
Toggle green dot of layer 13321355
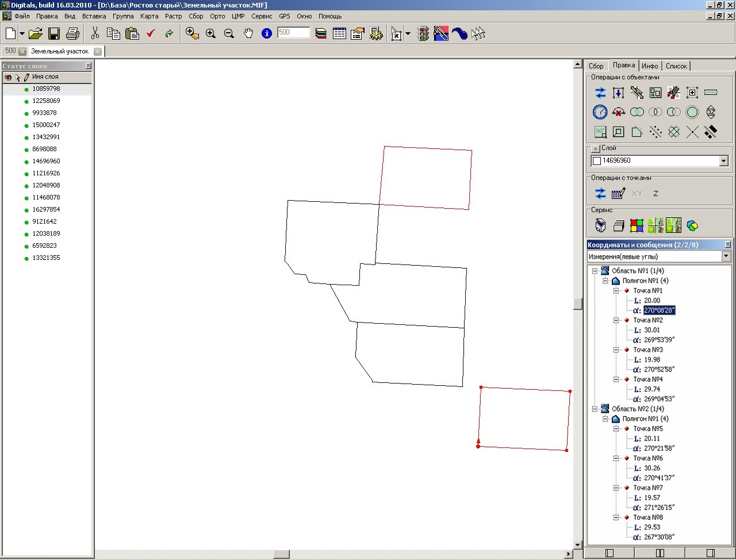coord(26,259)
